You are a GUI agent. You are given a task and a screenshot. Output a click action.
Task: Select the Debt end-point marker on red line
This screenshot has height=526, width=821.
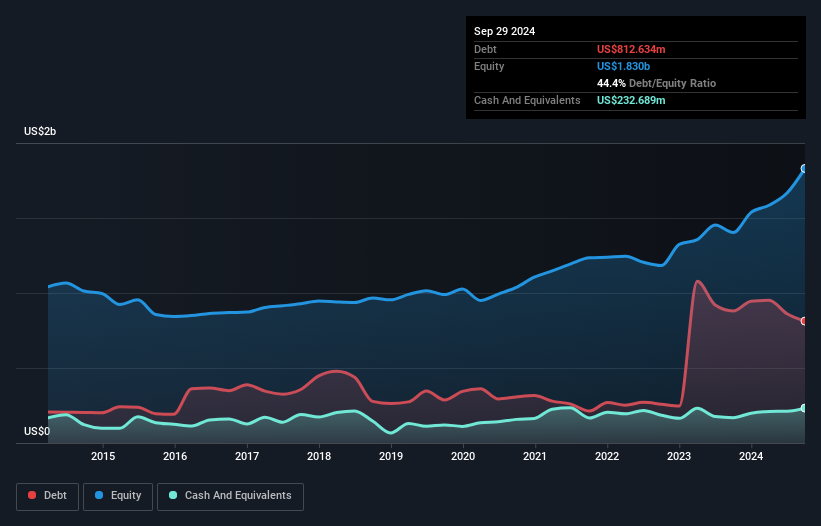[804, 321]
